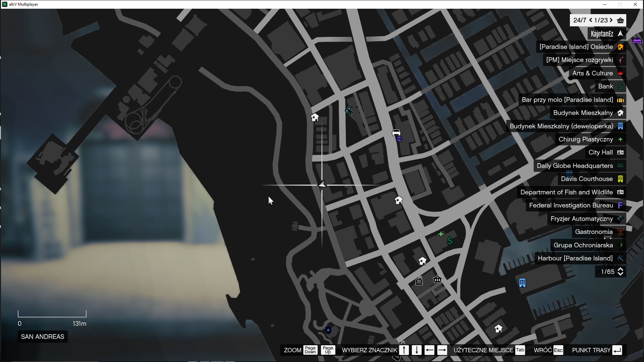The image size is (644, 362).
Task: Click the player arrow at the crosshair center
Action: point(322,184)
